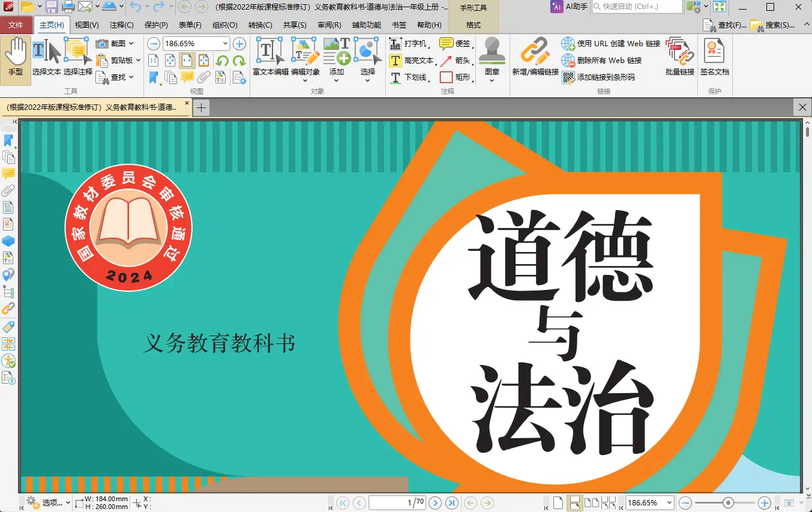Open the AI Assistant (AI助手)
The height and width of the screenshot is (512, 812).
click(x=569, y=7)
